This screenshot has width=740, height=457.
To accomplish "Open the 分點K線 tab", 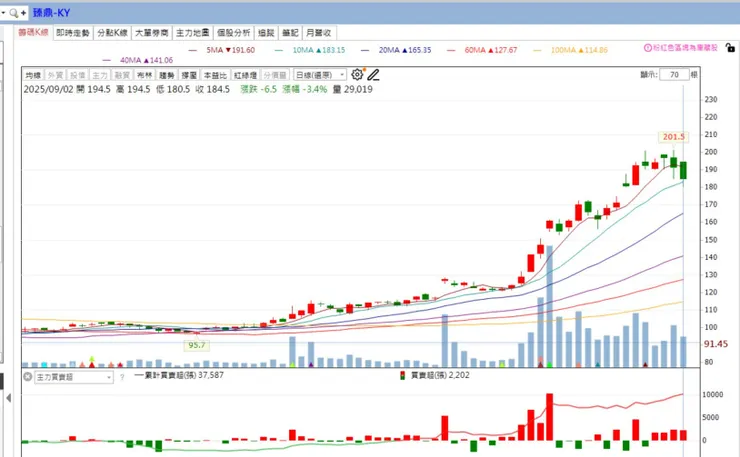I will (112, 33).
